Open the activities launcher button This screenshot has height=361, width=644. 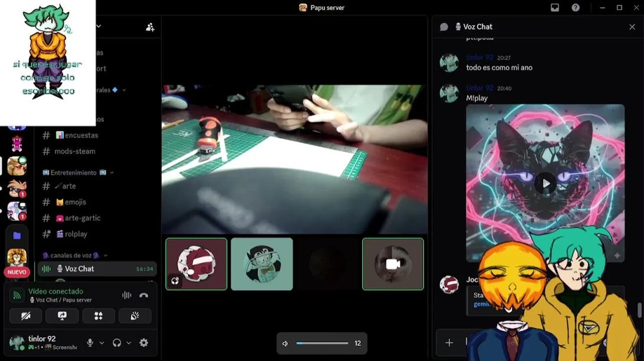click(x=98, y=316)
